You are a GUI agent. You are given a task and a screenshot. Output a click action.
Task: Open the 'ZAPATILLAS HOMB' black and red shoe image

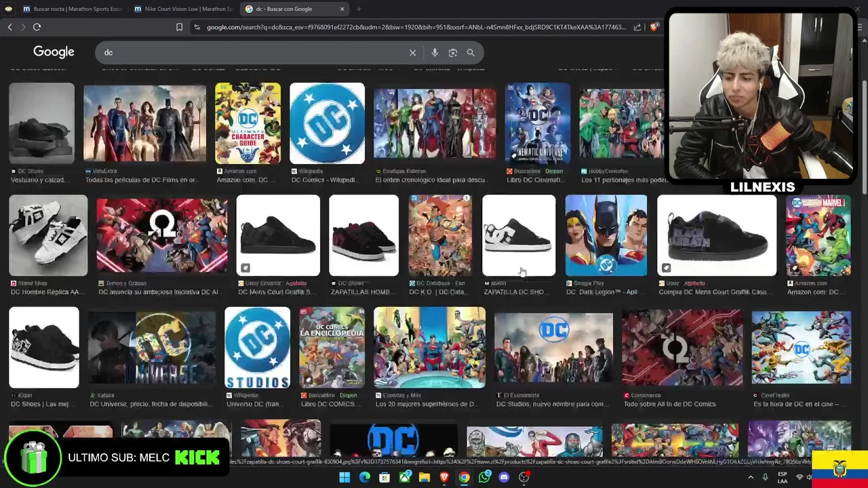coord(364,235)
